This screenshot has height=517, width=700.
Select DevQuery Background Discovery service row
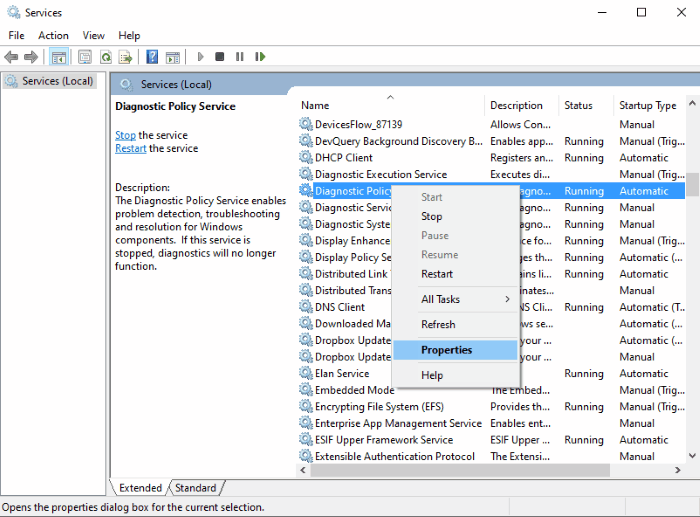pos(492,141)
